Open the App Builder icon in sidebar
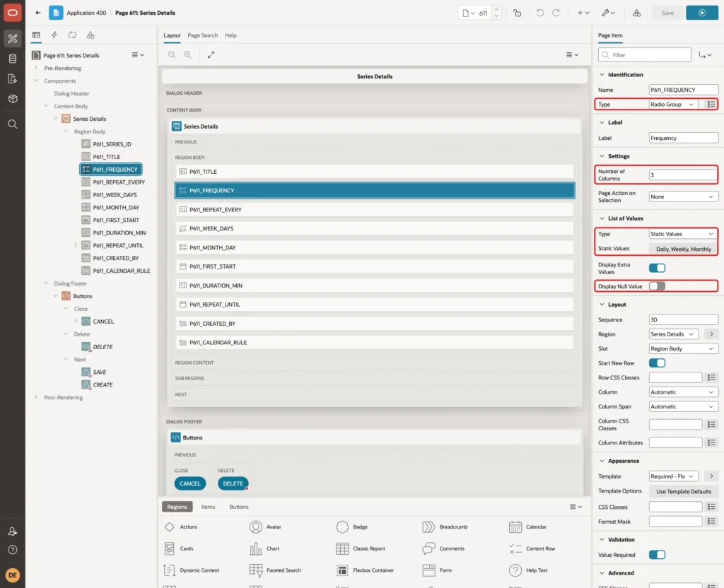The width and height of the screenshot is (724, 588). 13,39
